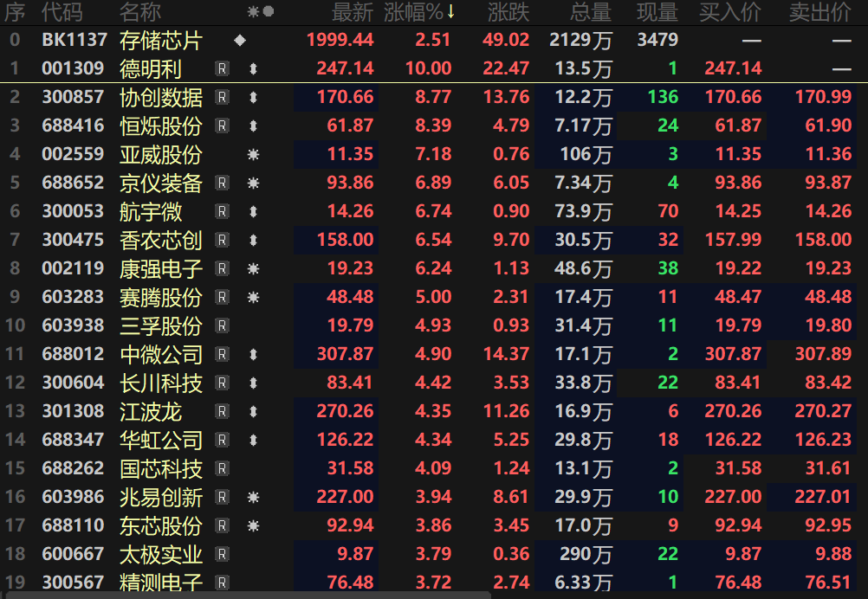868x599 pixels.
Task: Select stock name 康强电子
Action: pos(161,269)
